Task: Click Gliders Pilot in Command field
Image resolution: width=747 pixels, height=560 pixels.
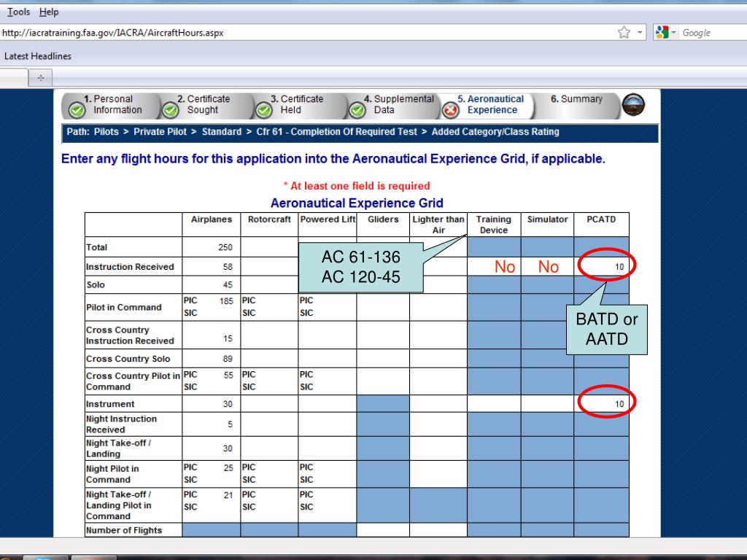Action: coord(383,307)
